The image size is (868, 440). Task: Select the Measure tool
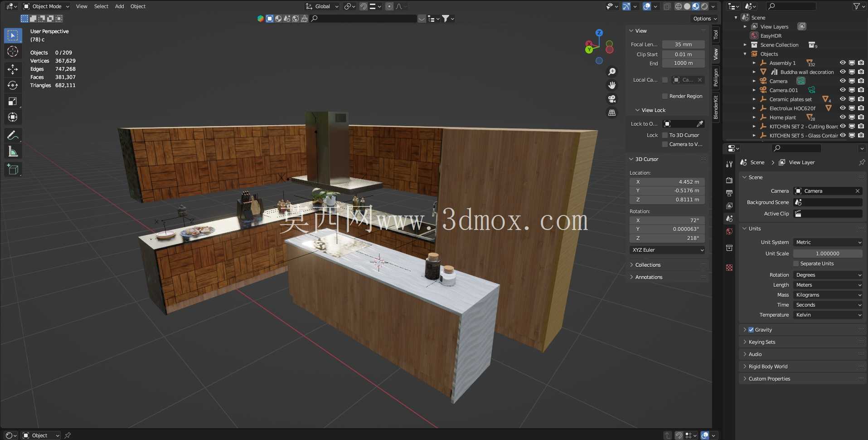point(13,152)
